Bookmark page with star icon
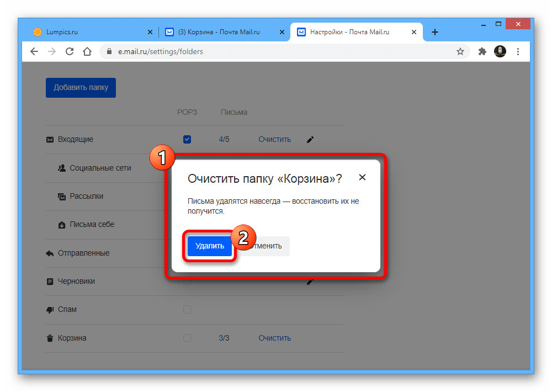Screen dimensions: 552x392 point(460,51)
